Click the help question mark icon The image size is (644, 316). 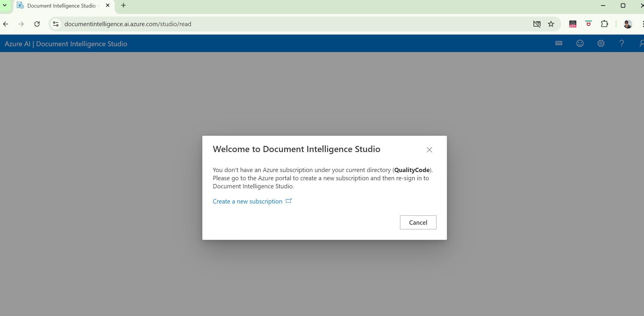(x=622, y=43)
